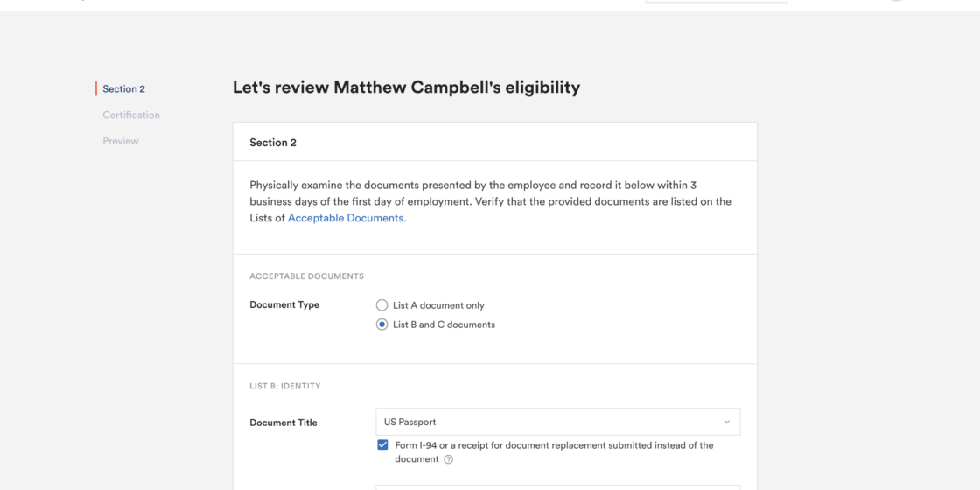Click the input field below the checkbox
Image resolution: width=980 pixels, height=490 pixels.
[558, 487]
